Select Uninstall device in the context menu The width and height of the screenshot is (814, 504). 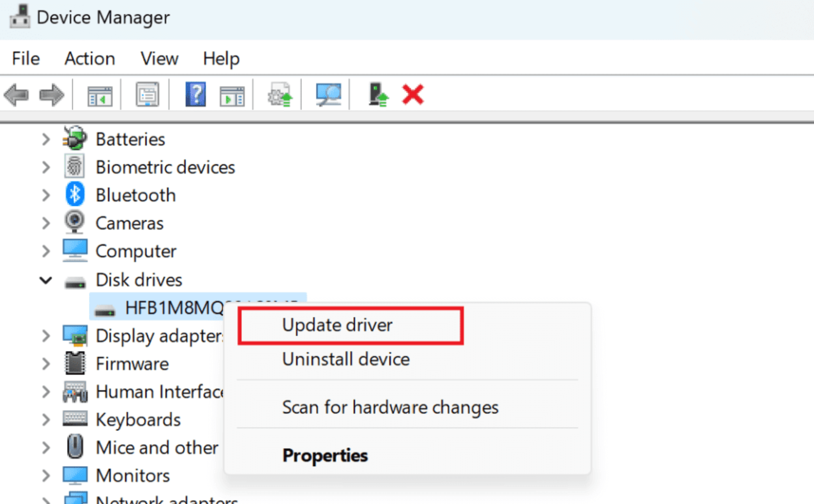346,359
